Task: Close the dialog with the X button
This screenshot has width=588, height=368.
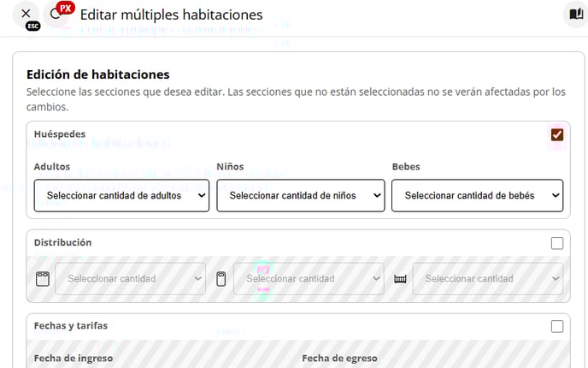Action: point(26,14)
